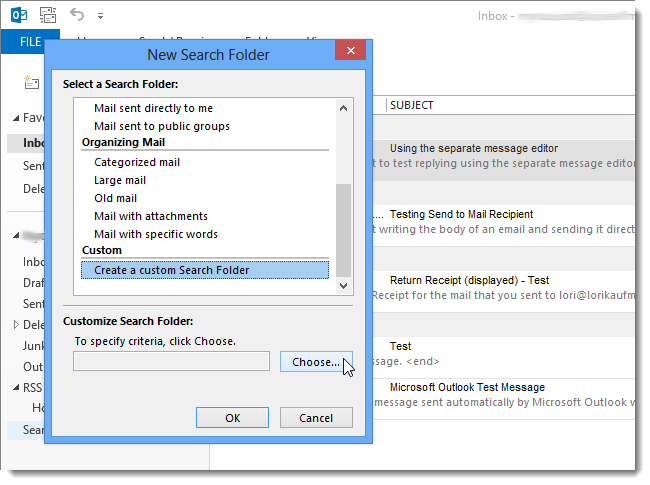
Task: Click the Send/Receive All Folders icon
Action: click(48, 15)
